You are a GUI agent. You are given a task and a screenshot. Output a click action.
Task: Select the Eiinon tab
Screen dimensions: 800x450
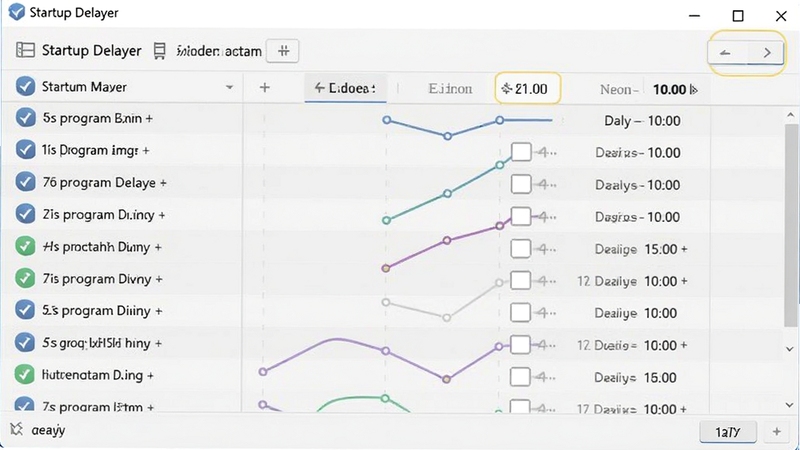point(450,89)
